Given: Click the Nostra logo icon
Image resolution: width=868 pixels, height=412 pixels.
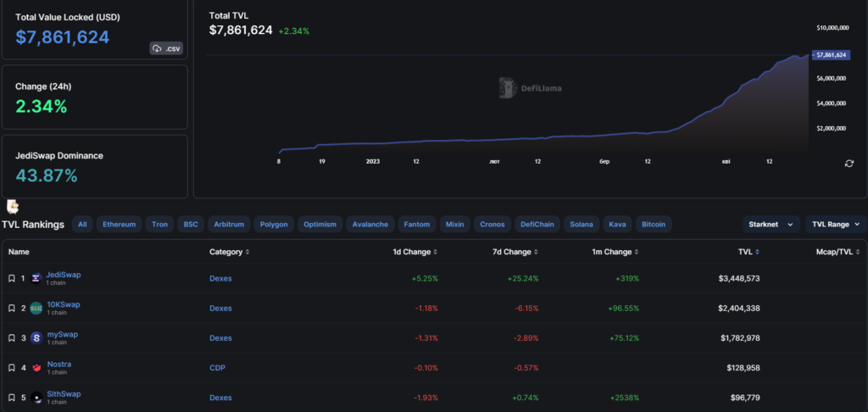Looking at the screenshot, I should coord(36,368).
